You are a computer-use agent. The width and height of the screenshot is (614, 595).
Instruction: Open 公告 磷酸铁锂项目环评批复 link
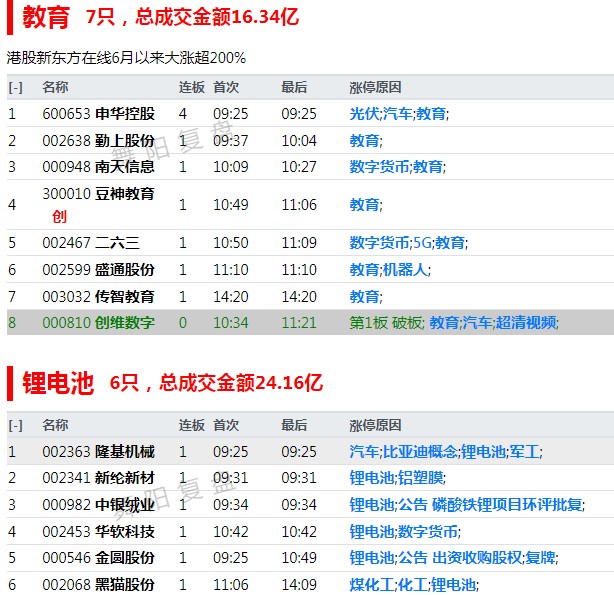click(x=490, y=505)
